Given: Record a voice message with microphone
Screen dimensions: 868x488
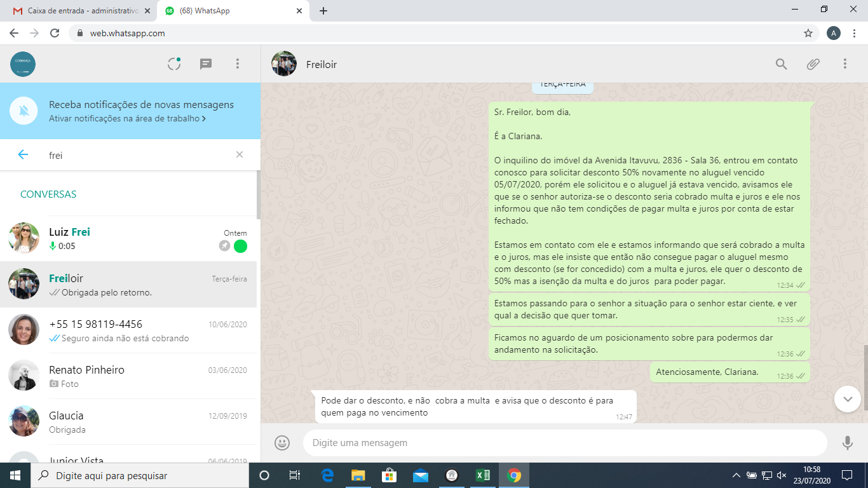Looking at the screenshot, I should click(x=847, y=443).
